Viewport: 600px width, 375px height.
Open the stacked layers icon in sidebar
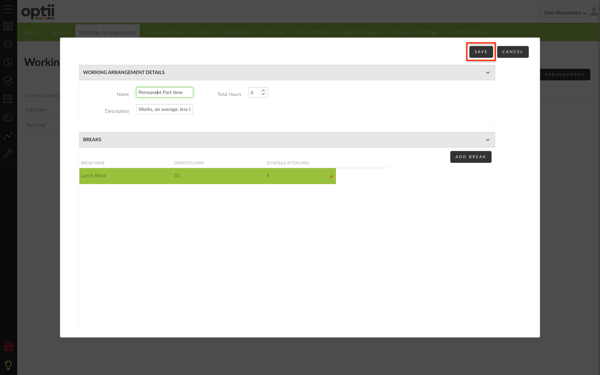(8, 44)
